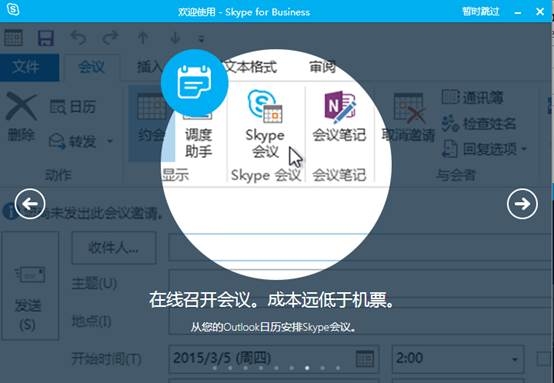
Task: Minimize the welcome window
Action: pos(518,12)
